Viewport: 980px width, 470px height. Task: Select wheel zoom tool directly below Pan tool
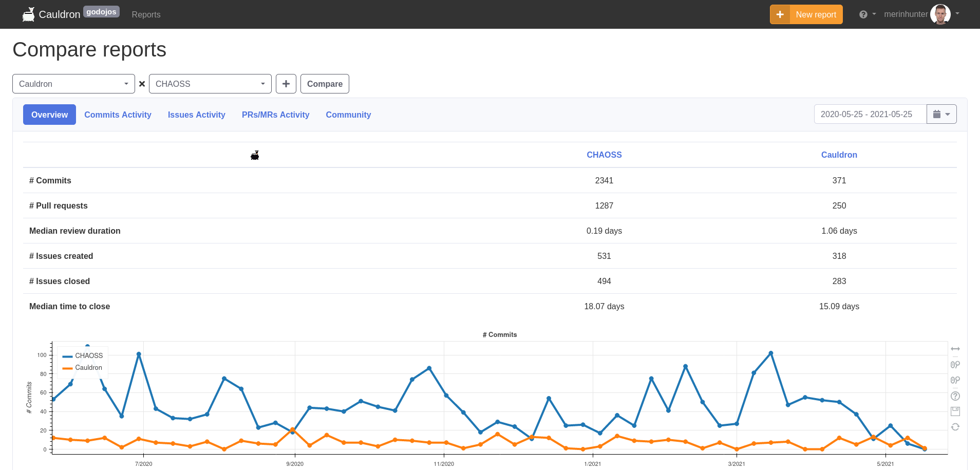[x=955, y=365]
